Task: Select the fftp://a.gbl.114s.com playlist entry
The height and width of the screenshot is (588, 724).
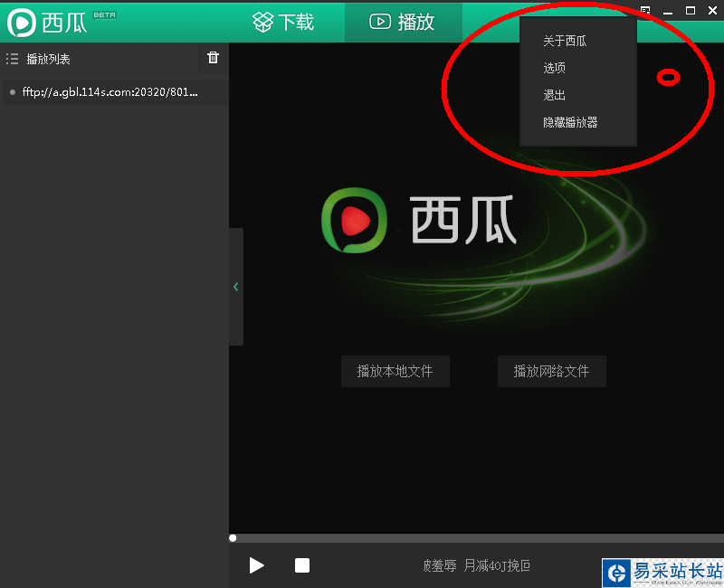Action: [115, 92]
